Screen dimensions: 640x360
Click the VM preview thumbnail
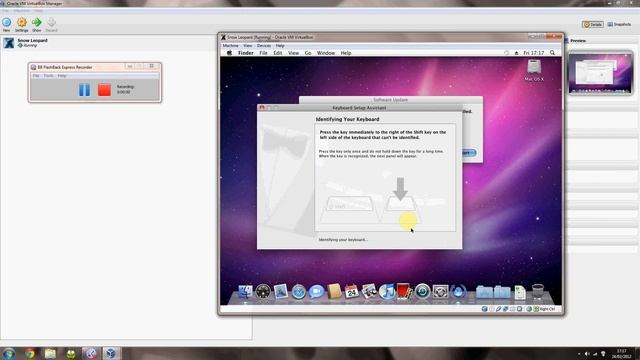click(600, 73)
